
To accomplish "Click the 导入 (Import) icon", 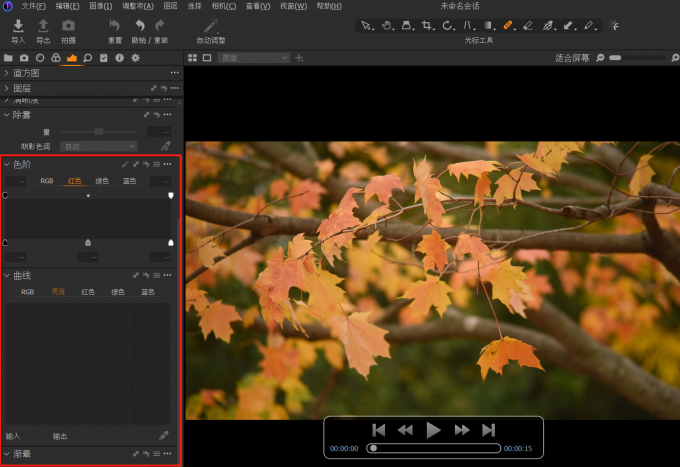I will coord(18,26).
